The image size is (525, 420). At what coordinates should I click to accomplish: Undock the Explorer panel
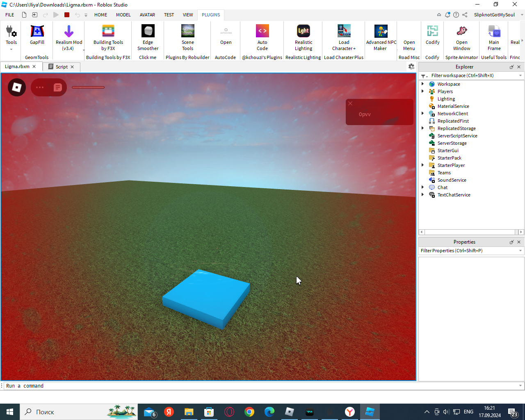point(511,67)
